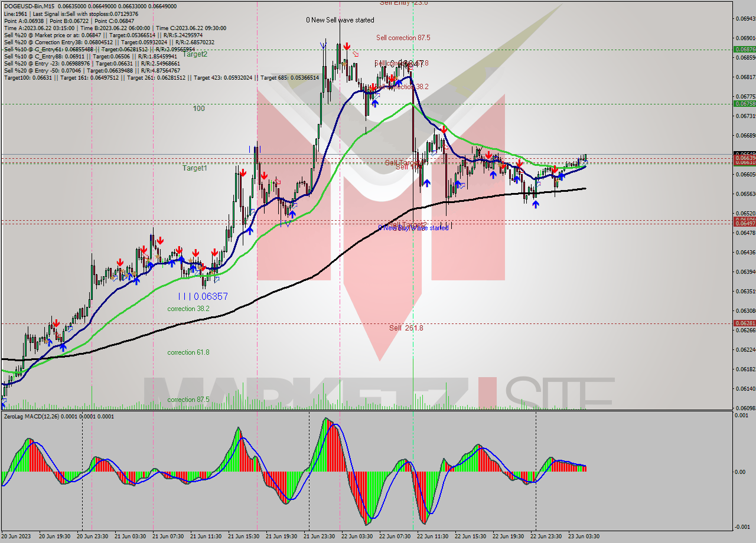Click the red 0.06281 price tag

(x=744, y=323)
